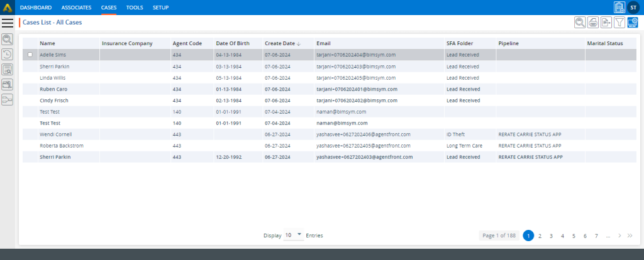Go to the next page using the arrow

[619, 236]
